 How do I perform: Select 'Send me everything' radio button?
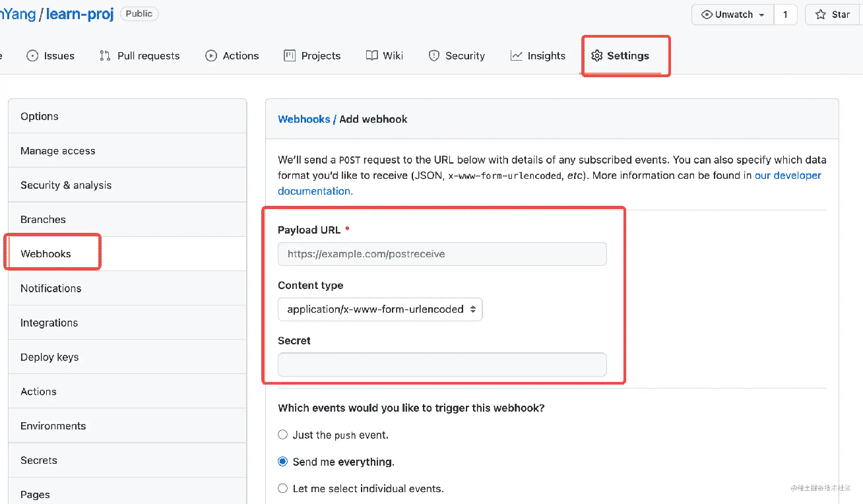click(283, 462)
